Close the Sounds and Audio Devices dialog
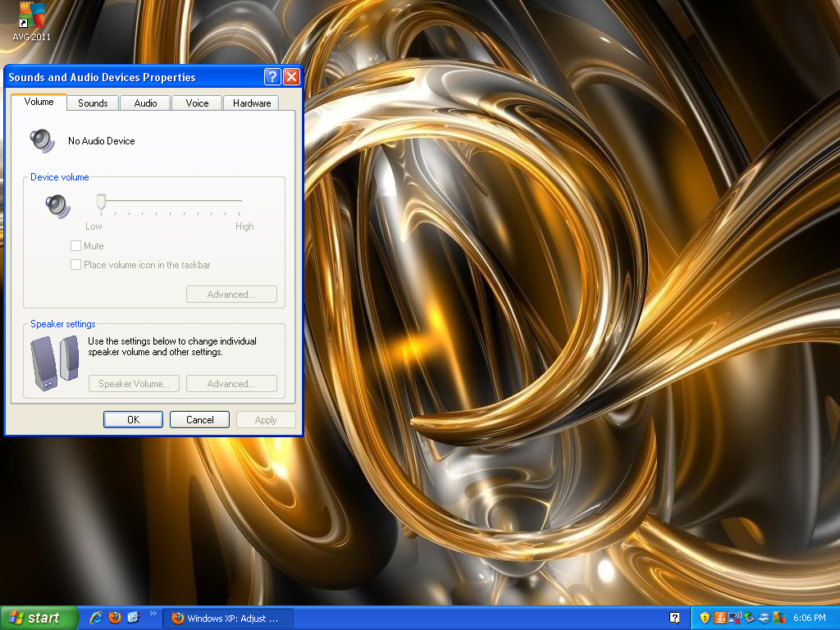The image size is (840, 630). coord(291,77)
